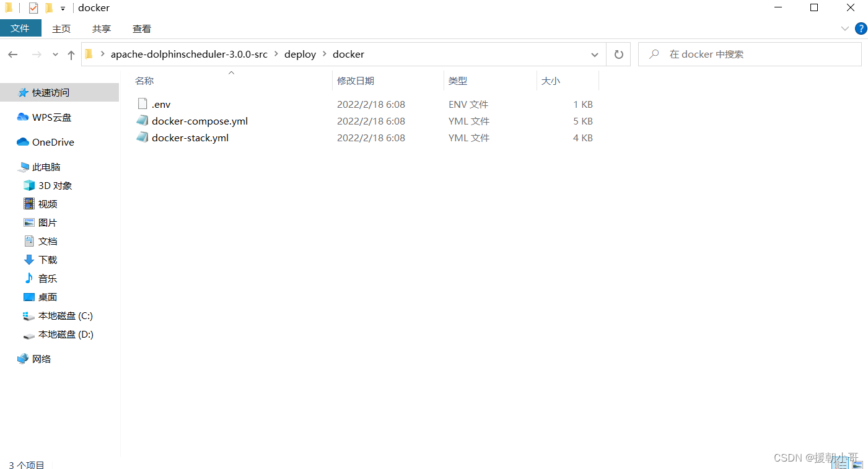Switch to the 查看 ribbon tab
Viewport: 868px width, 469px height.
point(142,28)
